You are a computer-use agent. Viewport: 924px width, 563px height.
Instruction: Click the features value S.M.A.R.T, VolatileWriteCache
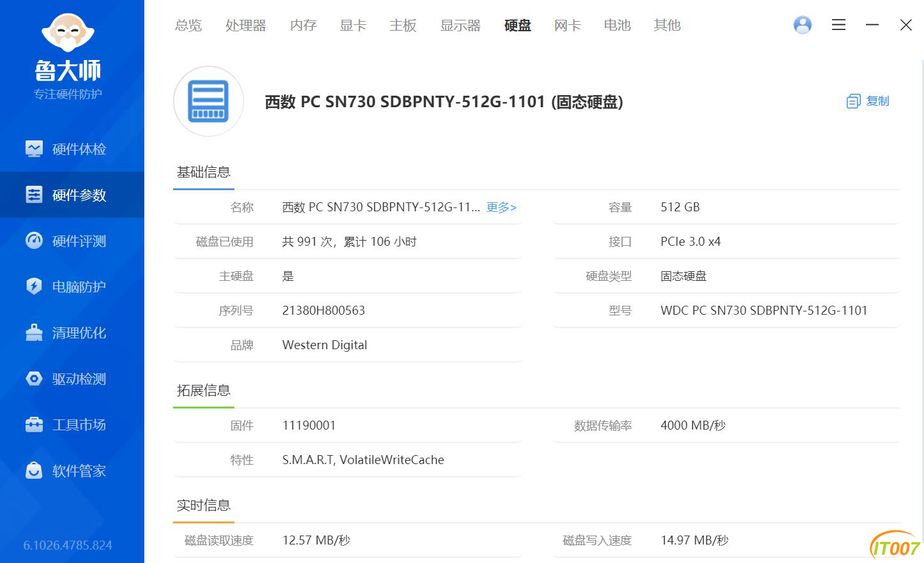[363, 460]
